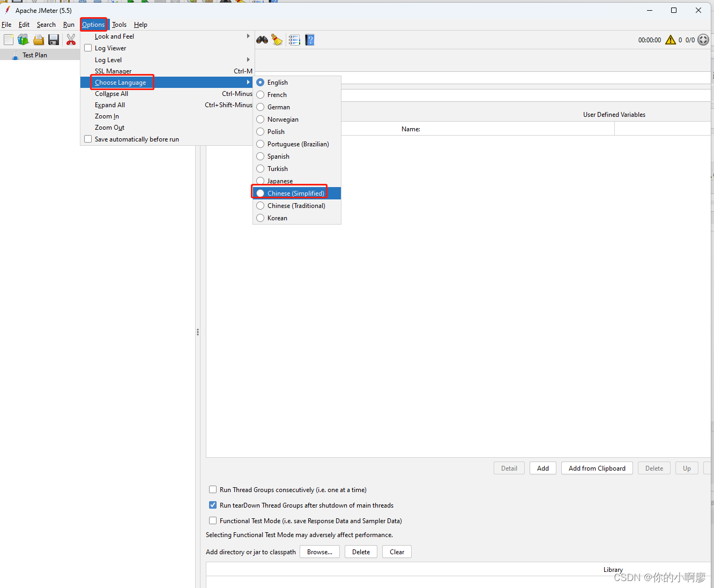Expand the Look and Feel submenu
The width and height of the screenshot is (714, 588).
[167, 36]
